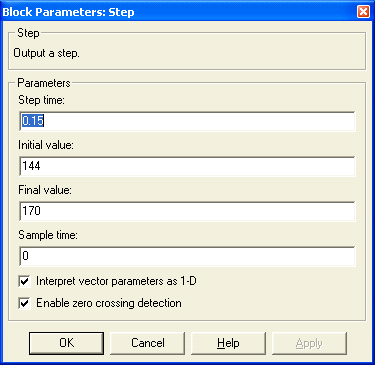This screenshot has width=375, height=365.
Task: Dismiss changes using the Cancel button
Action: (x=147, y=343)
